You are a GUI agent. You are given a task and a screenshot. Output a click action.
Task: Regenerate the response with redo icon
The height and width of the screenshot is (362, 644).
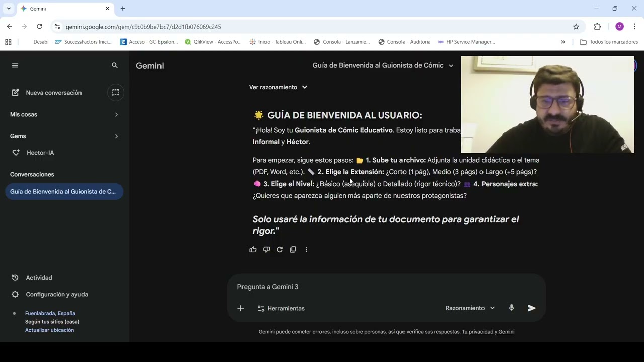(280, 249)
